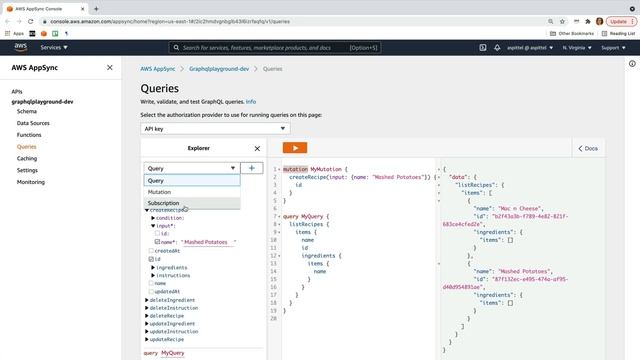The image size is (640, 360).
Task: Expand deleteIngredient mutation
Action: 147,300
